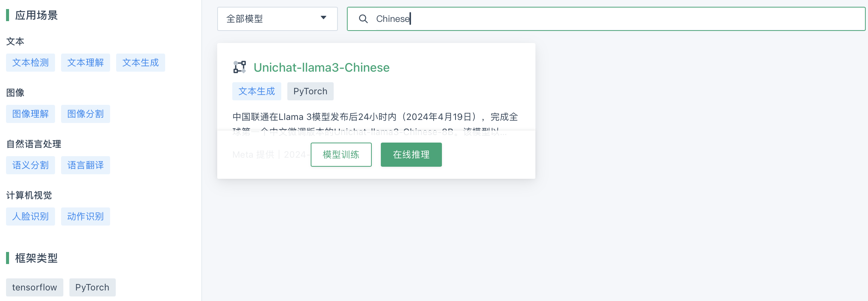
Task: Click the PyTorch tag on model card
Action: (x=310, y=91)
